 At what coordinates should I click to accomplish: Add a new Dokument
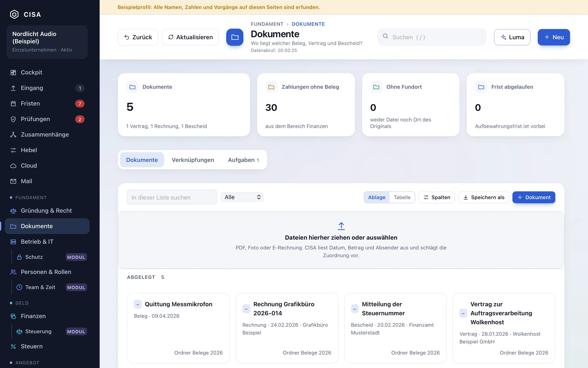pyautogui.click(x=534, y=197)
